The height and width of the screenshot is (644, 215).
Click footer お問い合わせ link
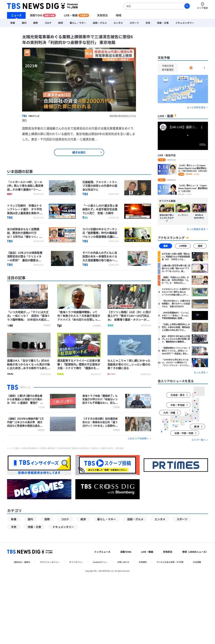point(123,562)
